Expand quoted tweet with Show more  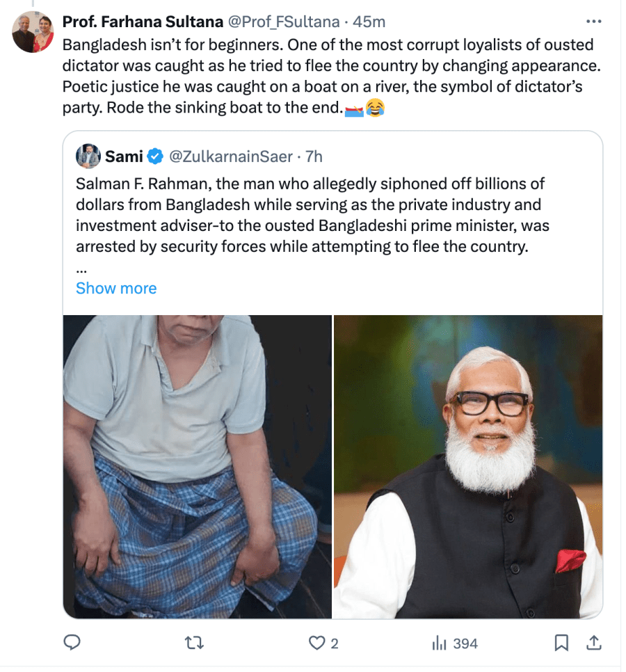click(116, 288)
